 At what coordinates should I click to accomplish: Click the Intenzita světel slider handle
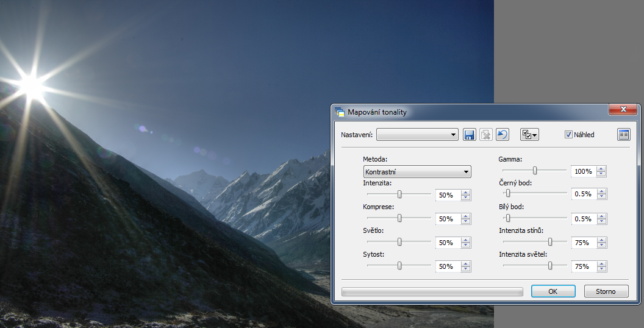point(550,266)
